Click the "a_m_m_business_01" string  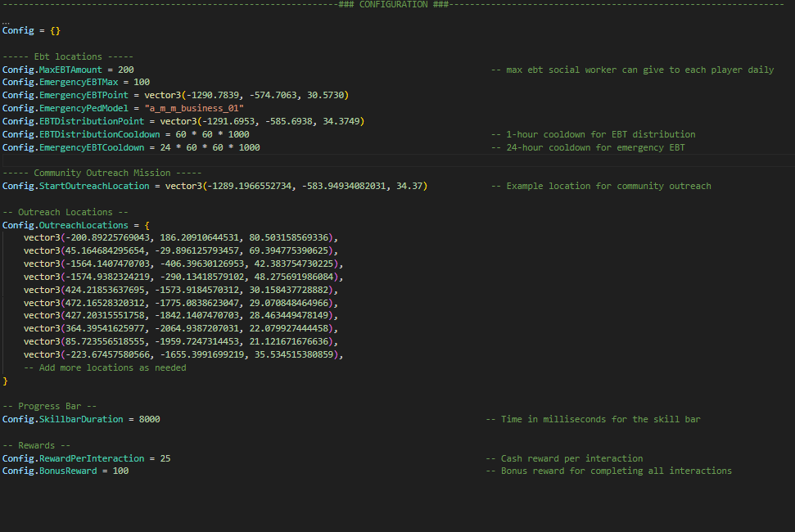pos(194,109)
